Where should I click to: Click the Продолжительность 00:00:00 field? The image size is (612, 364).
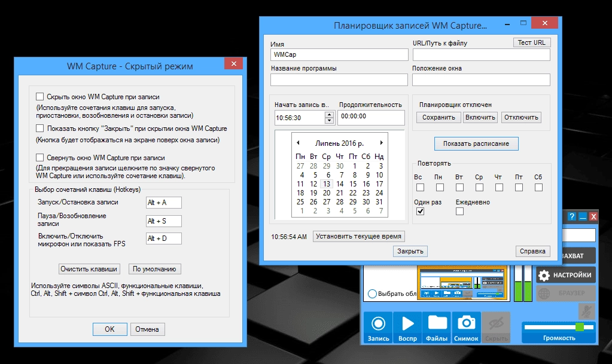pos(371,117)
